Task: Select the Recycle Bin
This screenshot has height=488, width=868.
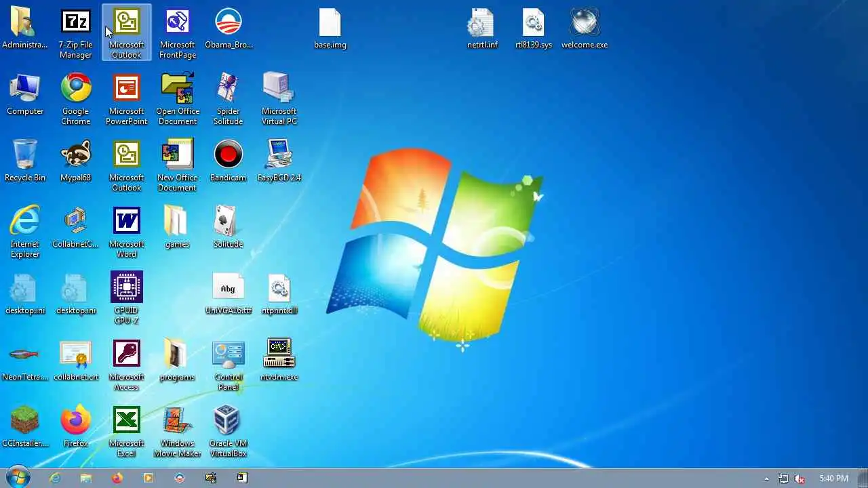Action: [25, 161]
